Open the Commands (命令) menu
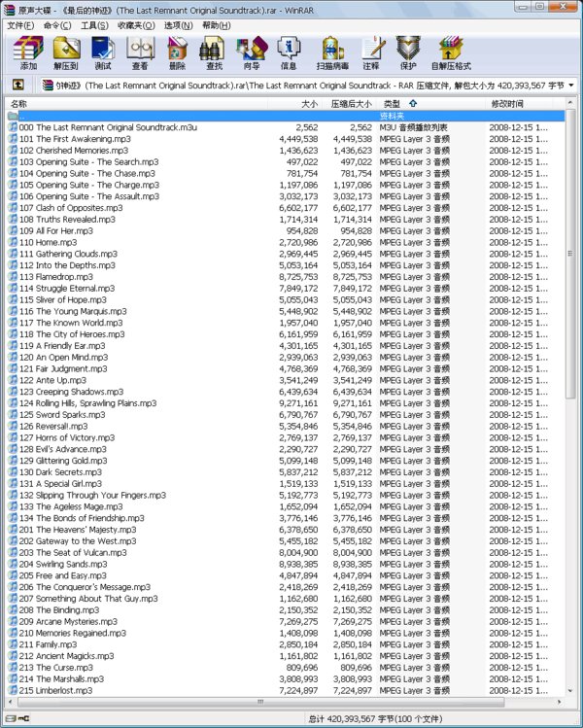This screenshot has width=583, height=728. pyautogui.click(x=57, y=25)
